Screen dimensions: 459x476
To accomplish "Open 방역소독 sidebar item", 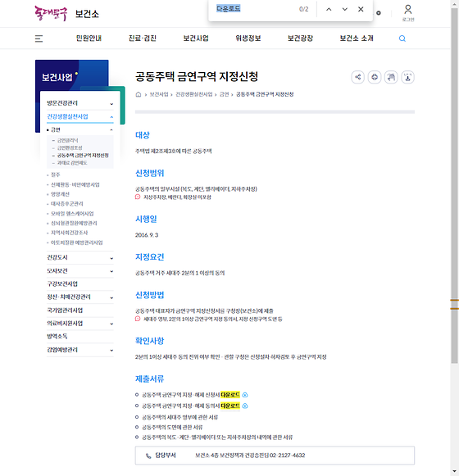I will coord(57,337).
